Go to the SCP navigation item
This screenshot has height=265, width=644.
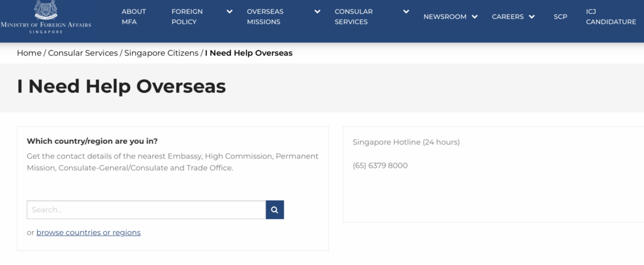pos(560,17)
